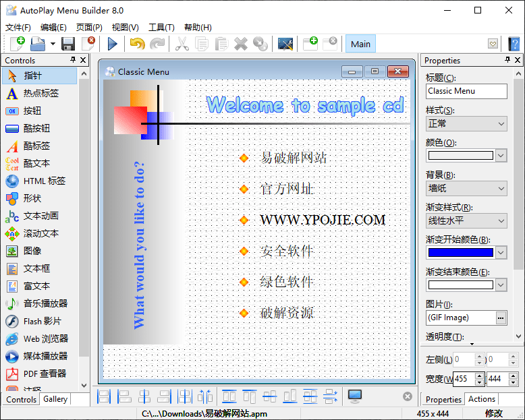Select the 图像 image control
Image resolution: width=525 pixels, height=420 pixels.
tap(40, 251)
